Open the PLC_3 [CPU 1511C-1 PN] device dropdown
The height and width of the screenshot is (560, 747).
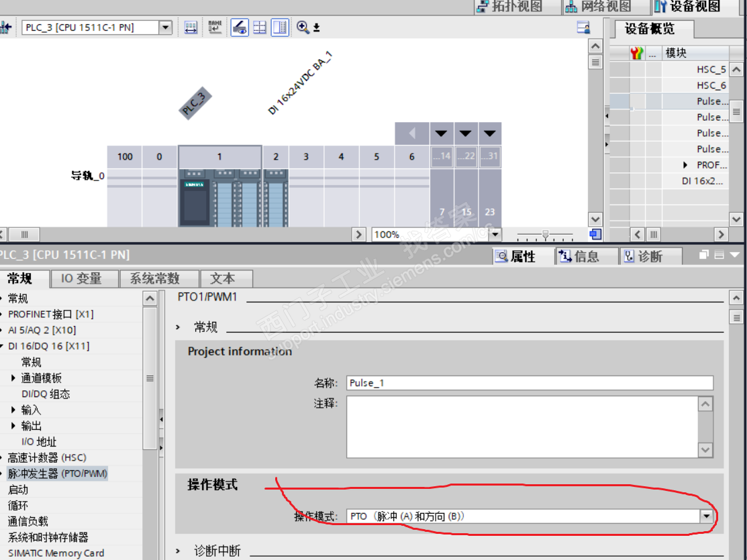165,27
